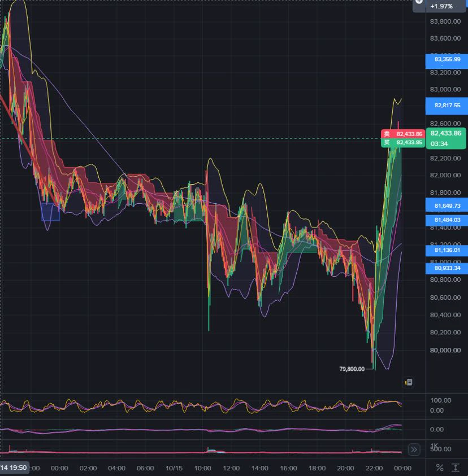Click the blue 80,933.34 price level tag

click(447, 268)
